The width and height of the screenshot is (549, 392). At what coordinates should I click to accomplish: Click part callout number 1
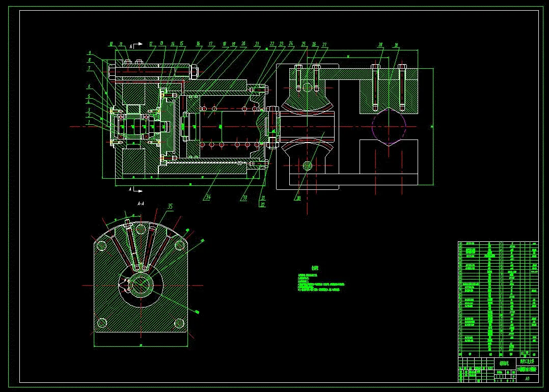89,123
